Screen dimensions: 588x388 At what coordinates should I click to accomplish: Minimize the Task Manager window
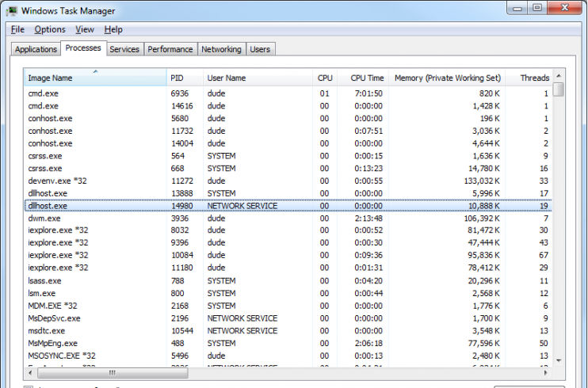point(517,7)
